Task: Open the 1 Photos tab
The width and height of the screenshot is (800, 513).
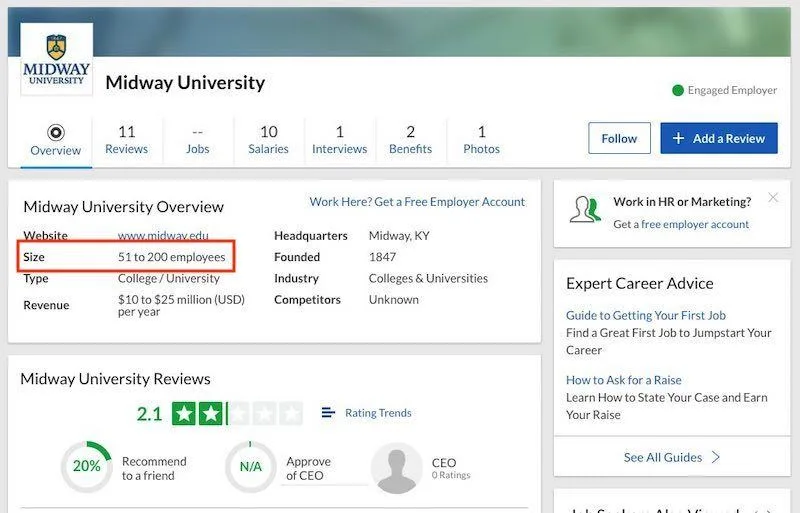Action: [x=481, y=140]
